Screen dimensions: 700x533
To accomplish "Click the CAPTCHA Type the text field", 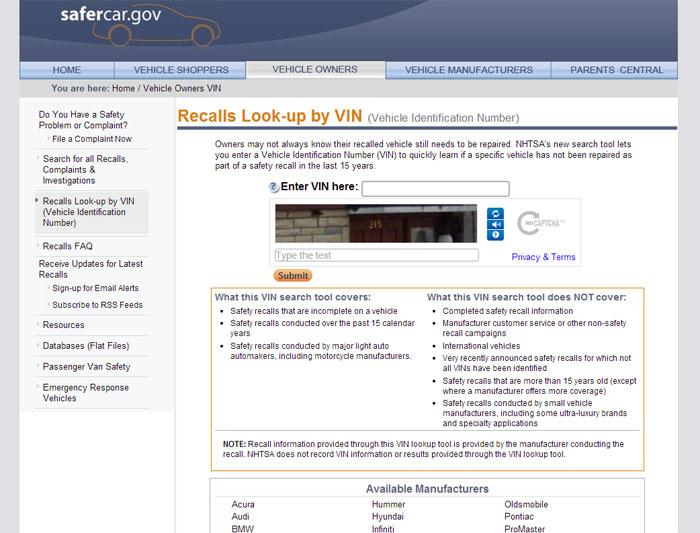I will 376,255.
